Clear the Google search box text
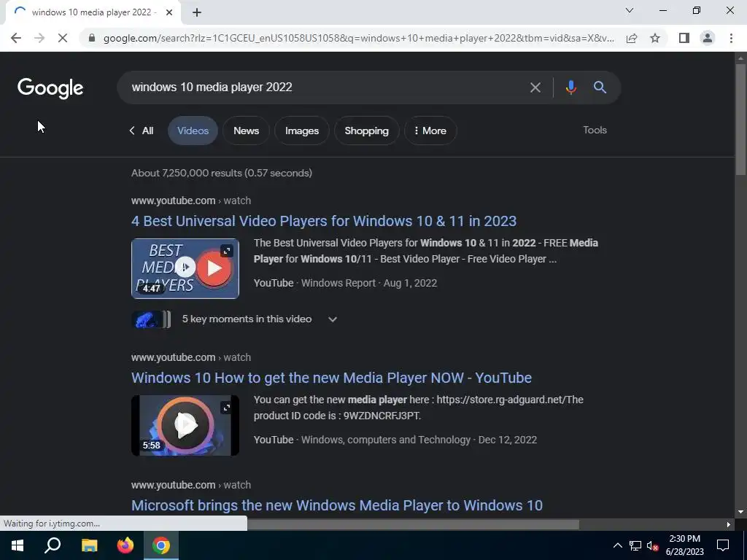 click(x=535, y=87)
